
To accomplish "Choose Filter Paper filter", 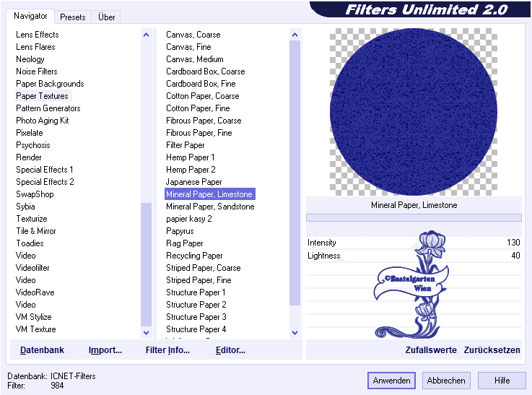I will 186,145.
